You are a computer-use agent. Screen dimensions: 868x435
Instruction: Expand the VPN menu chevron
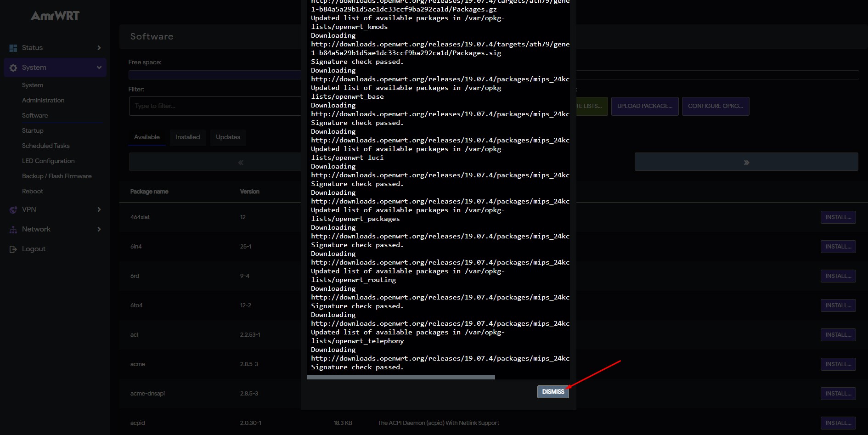99,209
